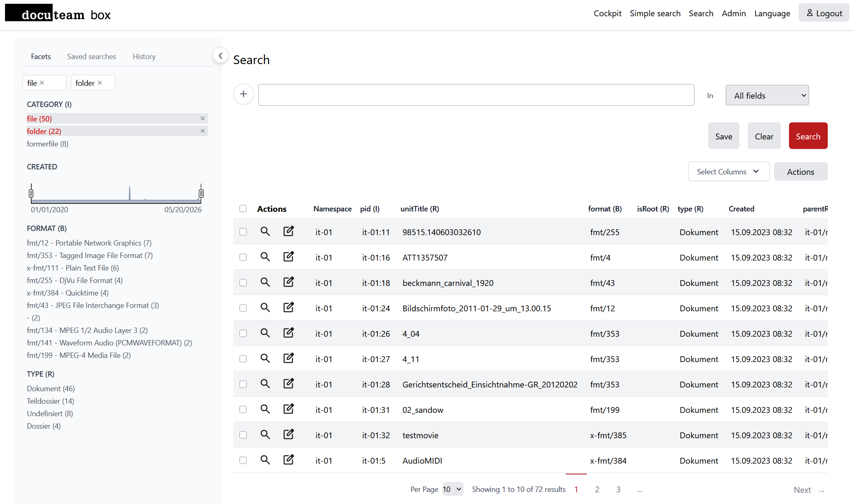Open the Facets tab
Viewport: 854px width, 504px height.
pos(41,57)
